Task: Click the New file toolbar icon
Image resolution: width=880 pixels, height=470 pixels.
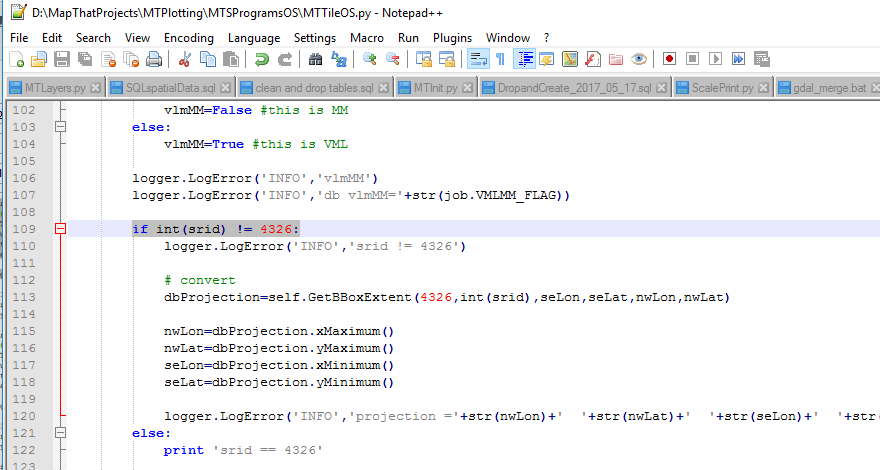Action: 17,59
